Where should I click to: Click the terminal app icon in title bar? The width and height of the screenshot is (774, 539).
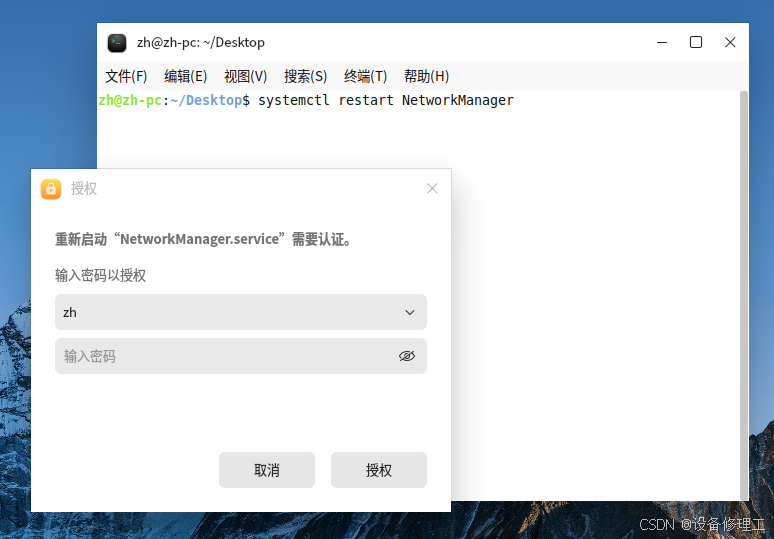click(117, 43)
